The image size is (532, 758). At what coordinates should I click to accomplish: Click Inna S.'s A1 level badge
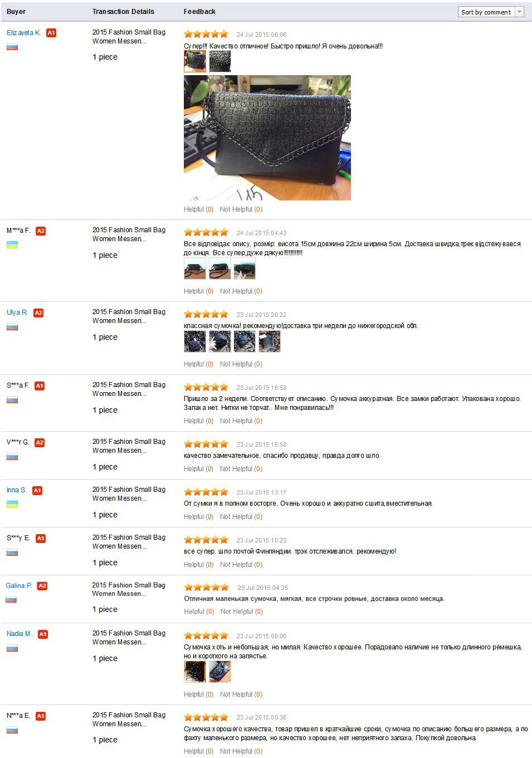click(x=37, y=491)
